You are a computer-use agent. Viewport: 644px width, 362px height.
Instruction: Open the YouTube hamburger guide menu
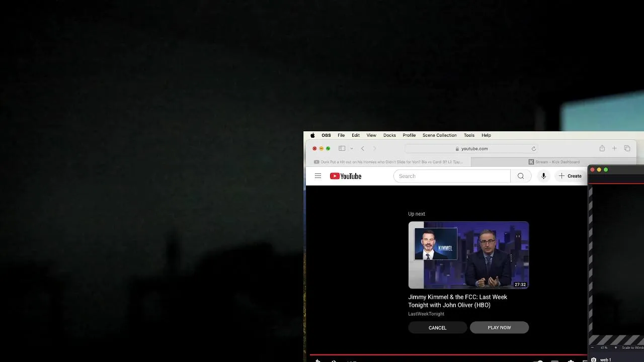point(318,176)
